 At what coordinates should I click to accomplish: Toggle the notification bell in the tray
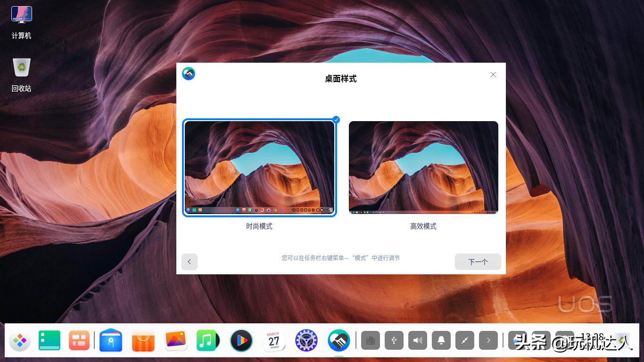click(441, 340)
